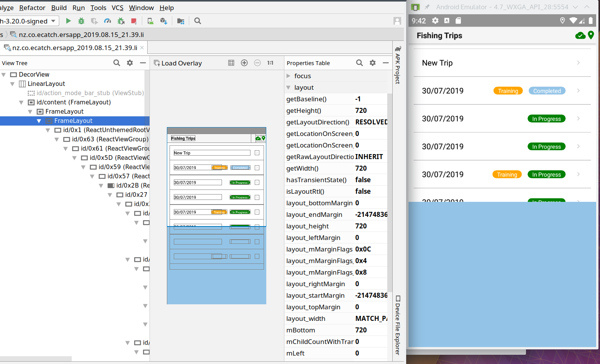Toggle the layout grid icon

click(x=231, y=63)
